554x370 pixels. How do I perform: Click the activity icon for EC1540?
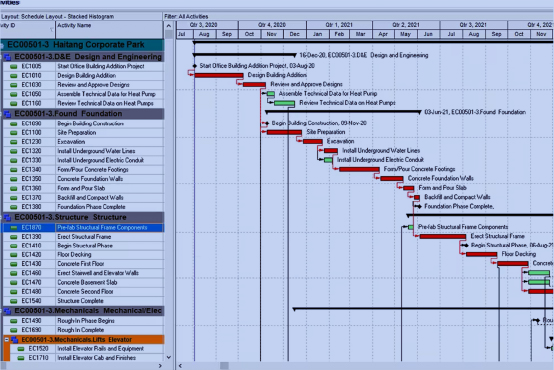[13, 301]
